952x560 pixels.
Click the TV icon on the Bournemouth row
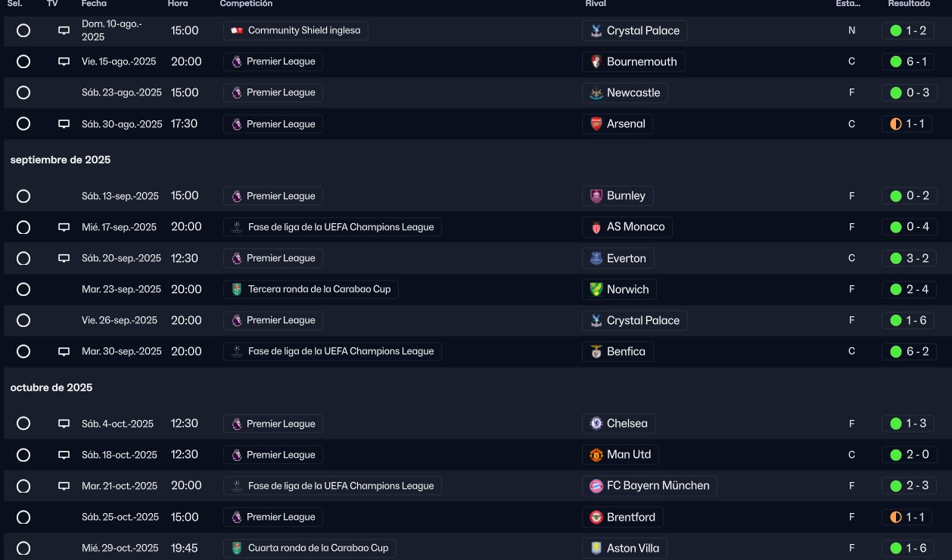[x=64, y=62]
